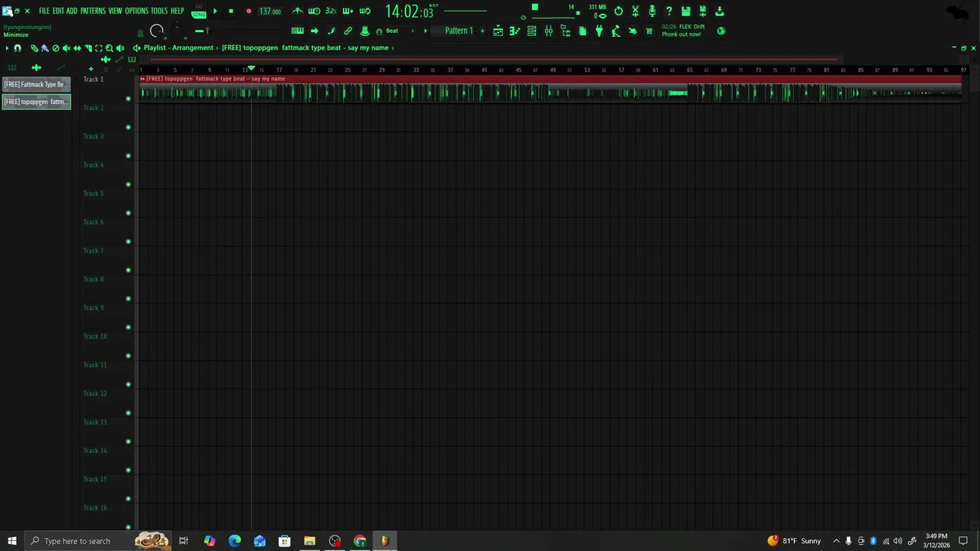Mute Track 9 via its green dot
The image size is (980, 551).
128,328
